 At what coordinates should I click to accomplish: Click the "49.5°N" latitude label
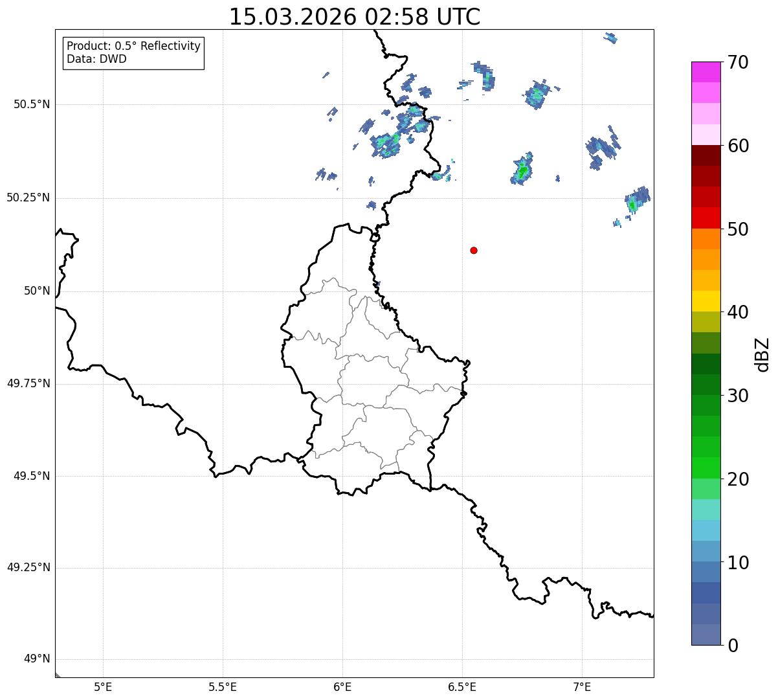[x=32, y=477]
